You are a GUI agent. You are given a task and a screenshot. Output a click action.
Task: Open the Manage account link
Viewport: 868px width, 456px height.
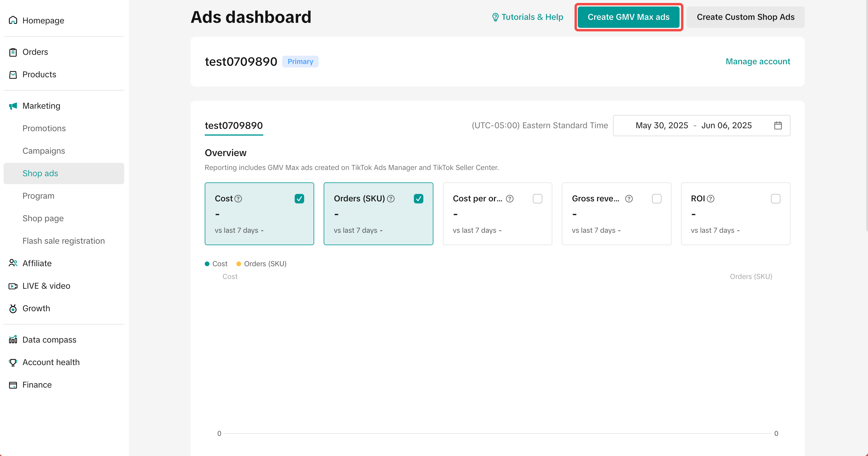coord(757,61)
